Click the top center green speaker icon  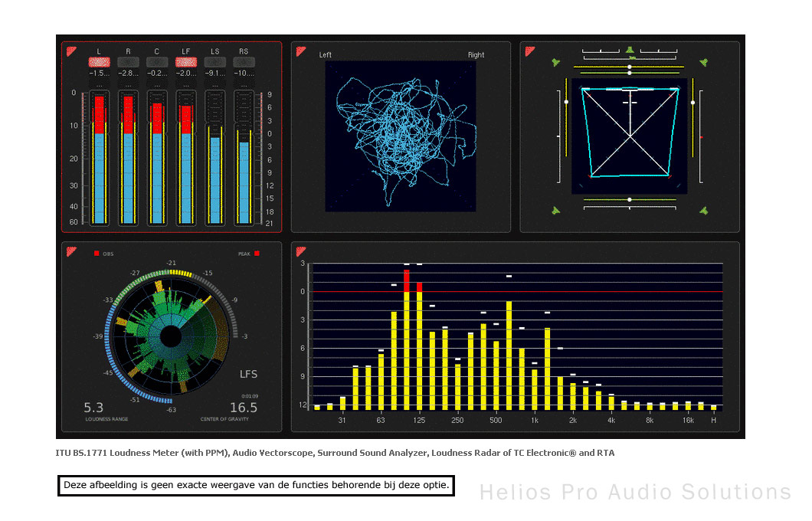630,51
